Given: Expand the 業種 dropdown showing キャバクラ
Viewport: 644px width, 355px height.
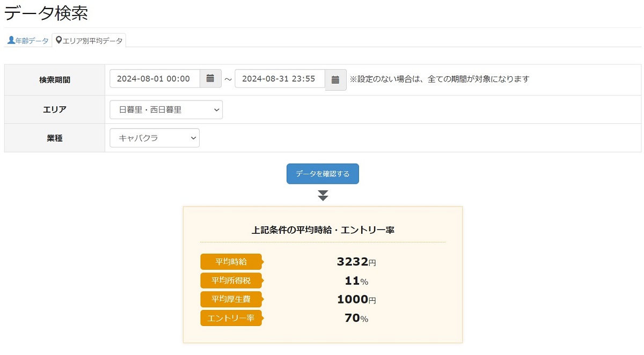Looking at the screenshot, I should 155,138.
